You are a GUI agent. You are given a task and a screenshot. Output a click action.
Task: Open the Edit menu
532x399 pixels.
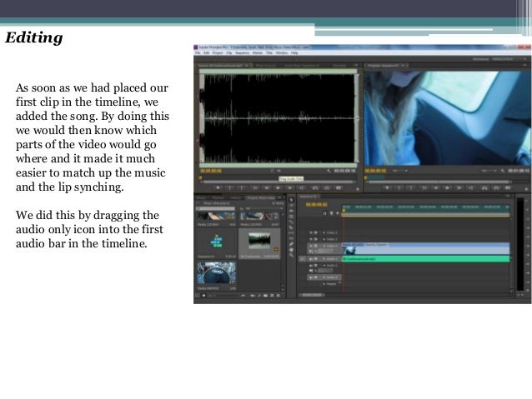click(x=206, y=52)
